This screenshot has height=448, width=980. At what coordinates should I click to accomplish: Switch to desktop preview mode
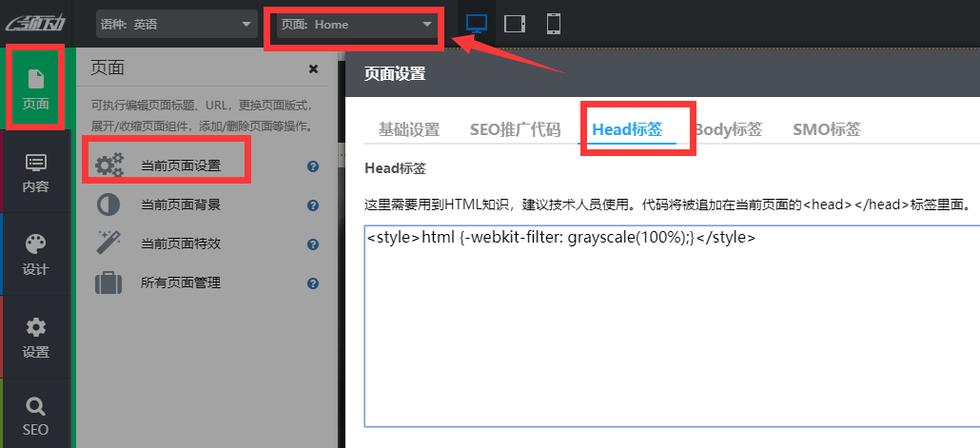[477, 24]
